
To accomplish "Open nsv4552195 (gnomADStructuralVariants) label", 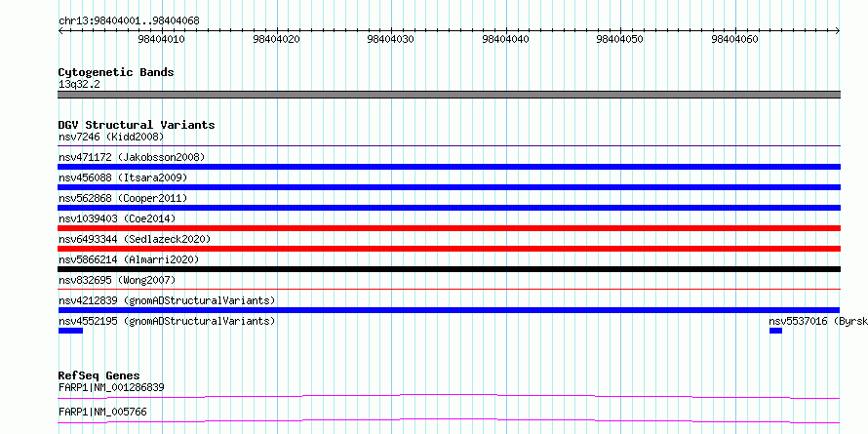I will coord(167,321).
